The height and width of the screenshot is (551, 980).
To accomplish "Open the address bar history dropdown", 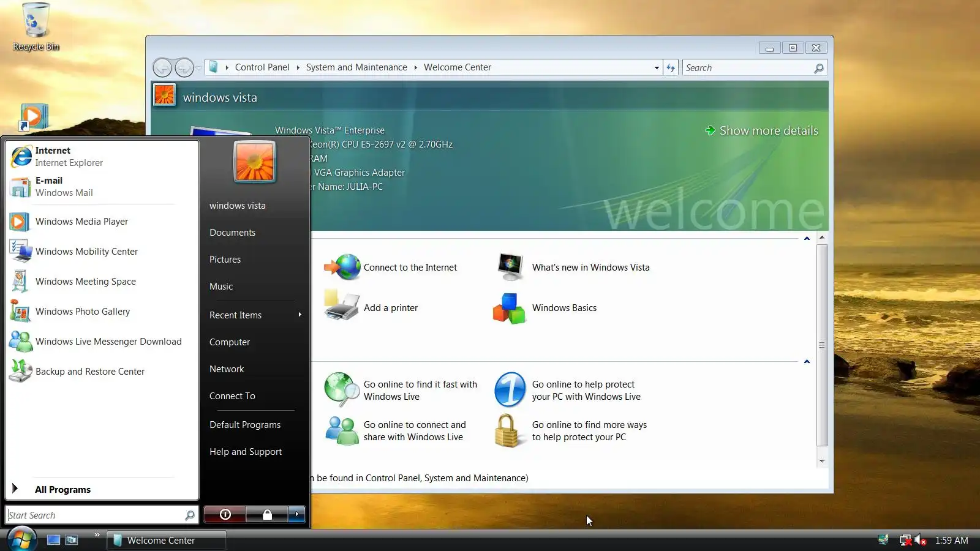I will point(657,67).
